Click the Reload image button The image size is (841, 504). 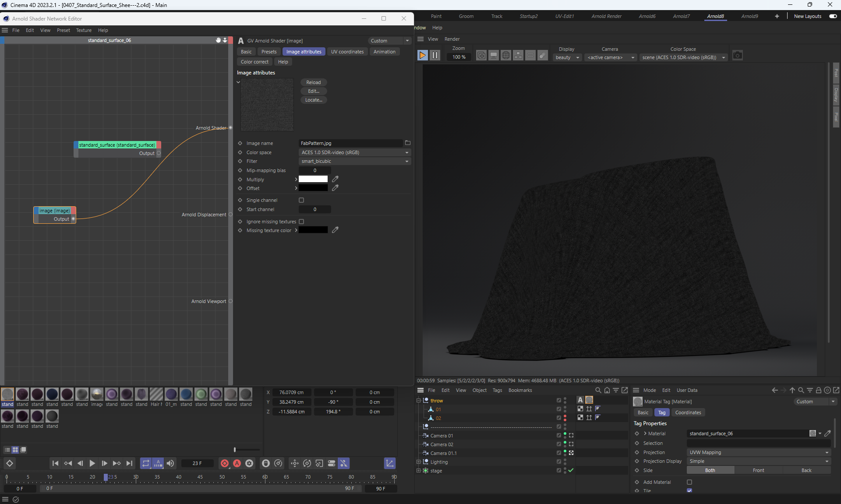[313, 82]
